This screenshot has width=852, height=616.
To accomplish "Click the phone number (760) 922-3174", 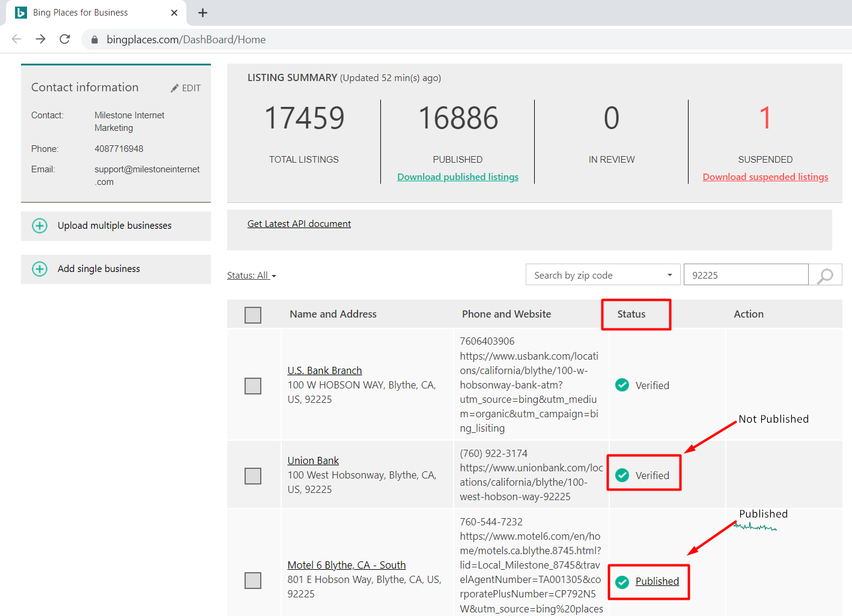I will click(494, 453).
